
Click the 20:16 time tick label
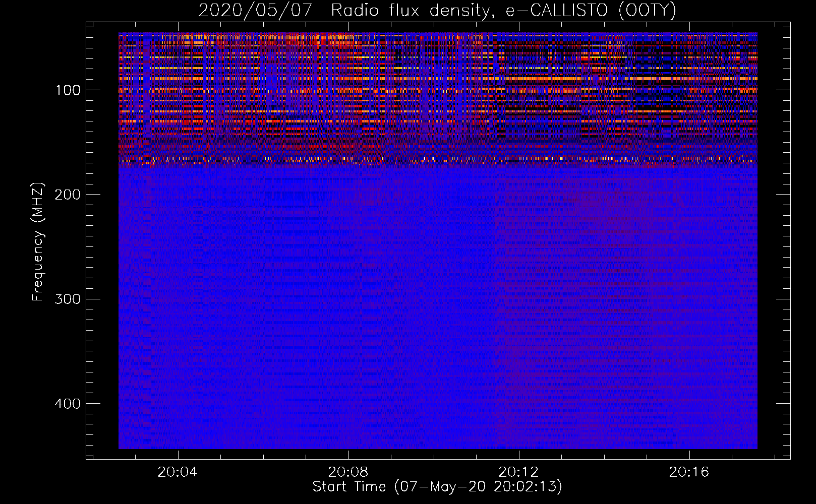(x=689, y=472)
